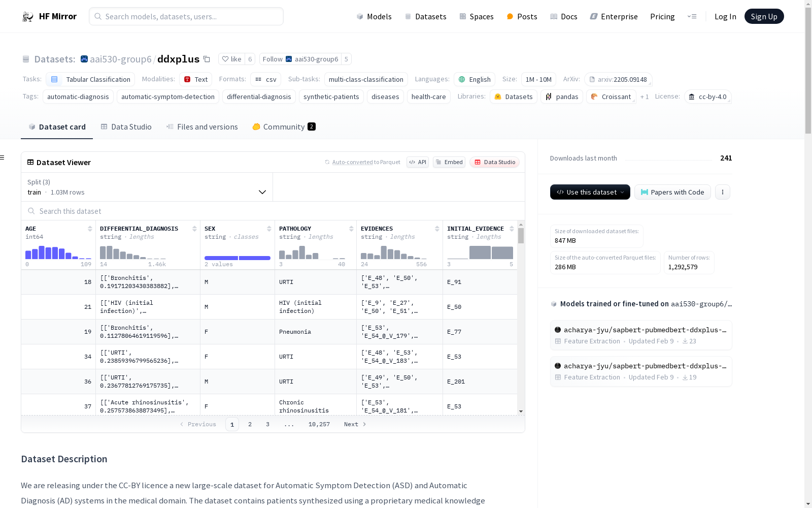Switch to the Data Studio tab
Viewport: 812px width, 508px height.
click(126, 127)
